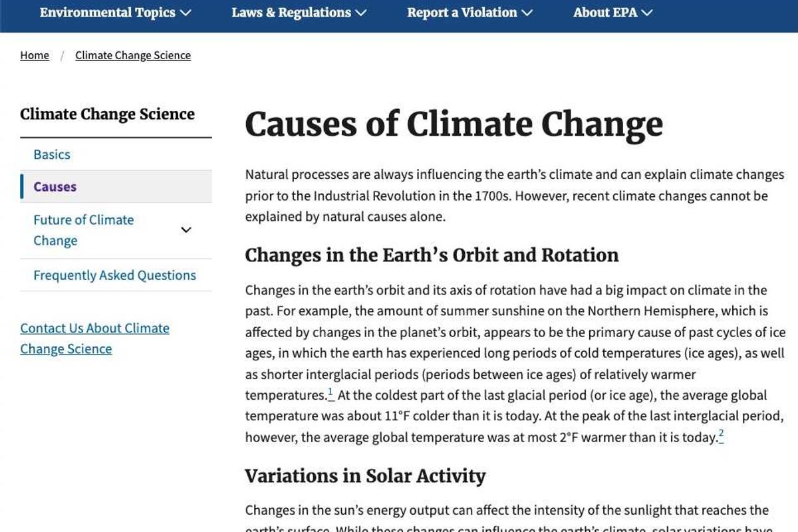Screen dimensions: 798x532
Task: Open the Environmental Topics menu
Action: coord(106,12)
